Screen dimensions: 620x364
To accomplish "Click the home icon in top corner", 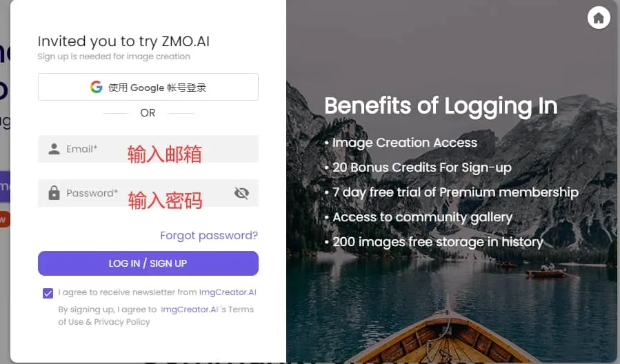I will click(599, 18).
